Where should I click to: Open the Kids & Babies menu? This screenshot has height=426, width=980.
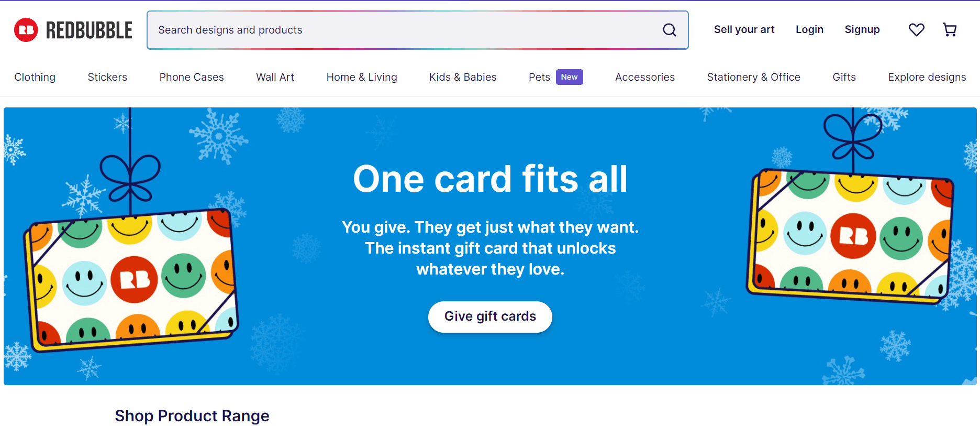pyautogui.click(x=463, y=77)
